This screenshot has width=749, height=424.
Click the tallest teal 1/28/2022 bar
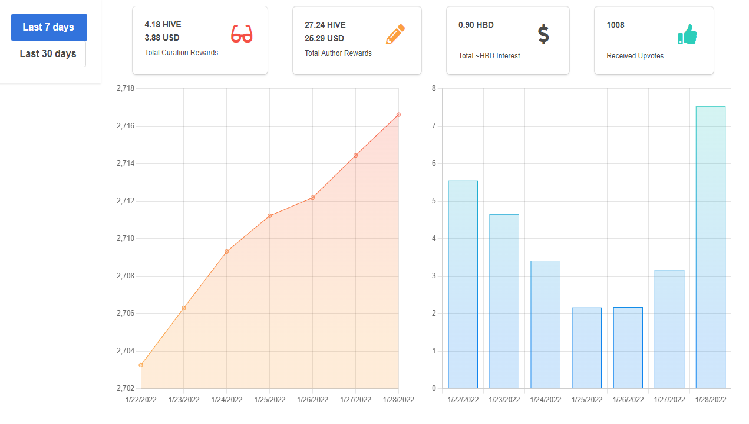[711, 247]
